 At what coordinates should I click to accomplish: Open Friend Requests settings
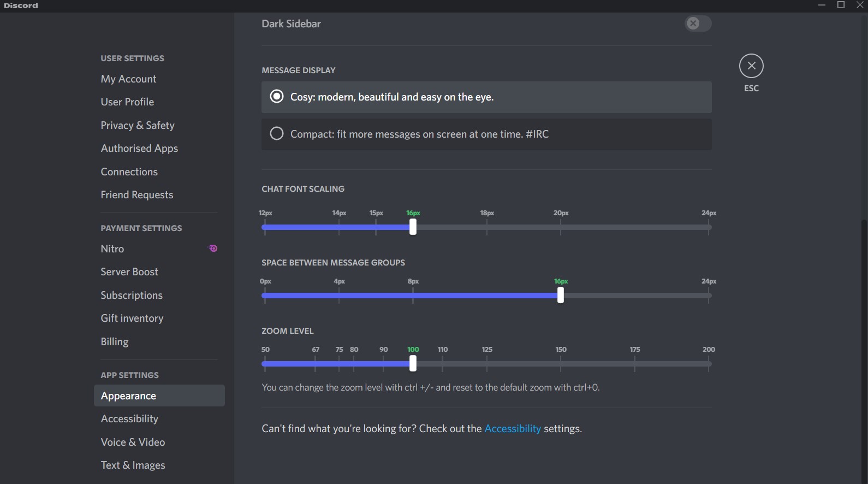point(136,194)
